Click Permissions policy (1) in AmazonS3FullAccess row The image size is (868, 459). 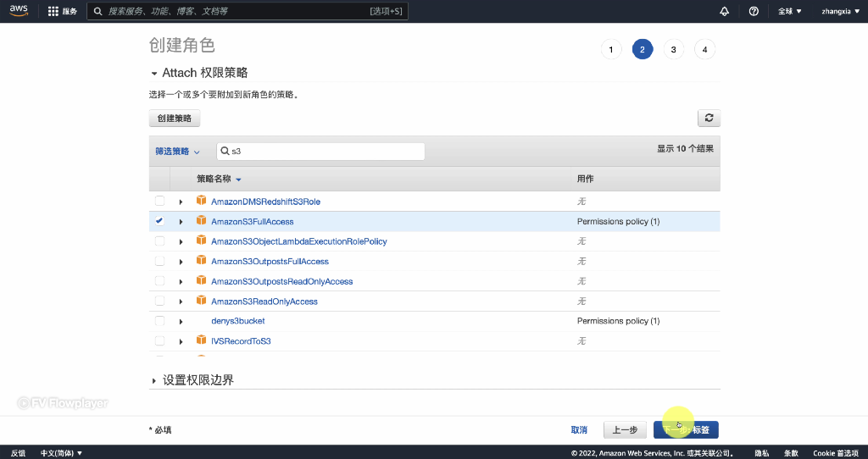click(618, 221)
